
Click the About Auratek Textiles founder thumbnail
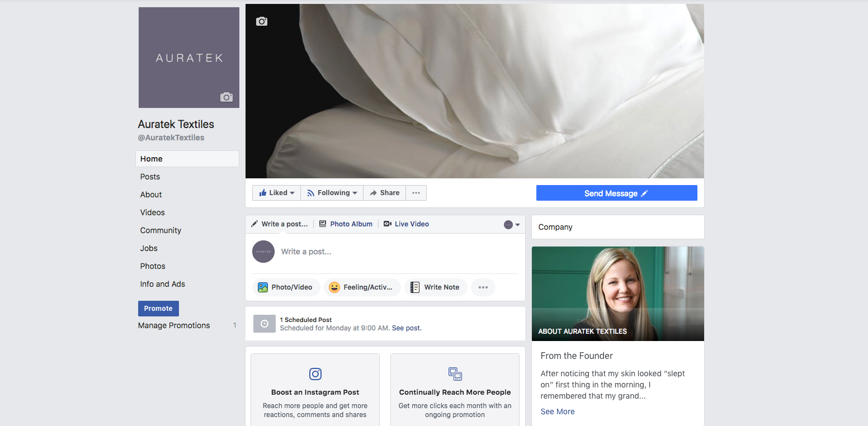(617, 294)
